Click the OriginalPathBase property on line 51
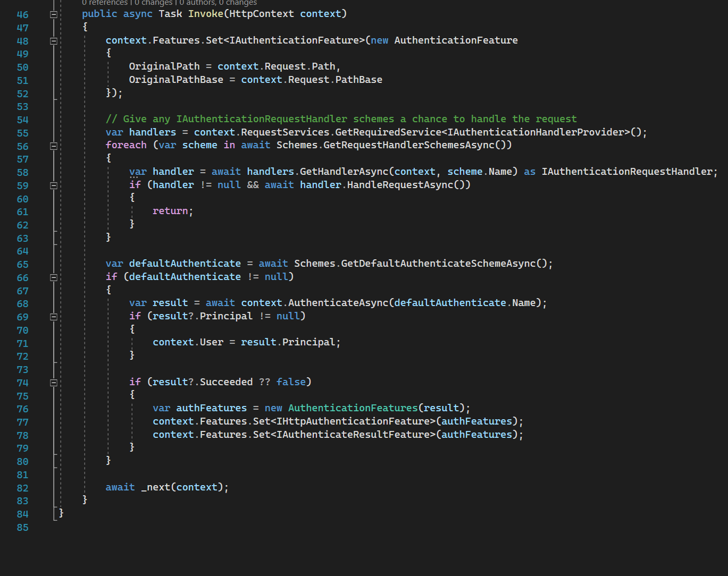The image size is (728, 576). point(176,80)
